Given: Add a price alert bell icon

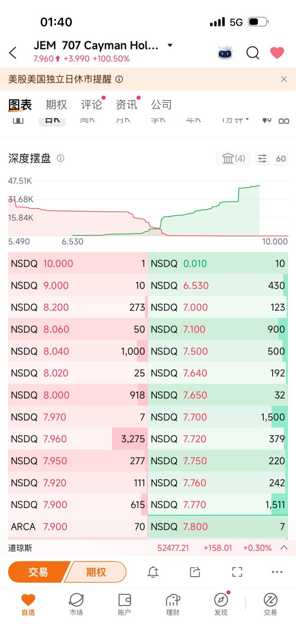Looking at the screenshot, I should click(x=153, y=572).
